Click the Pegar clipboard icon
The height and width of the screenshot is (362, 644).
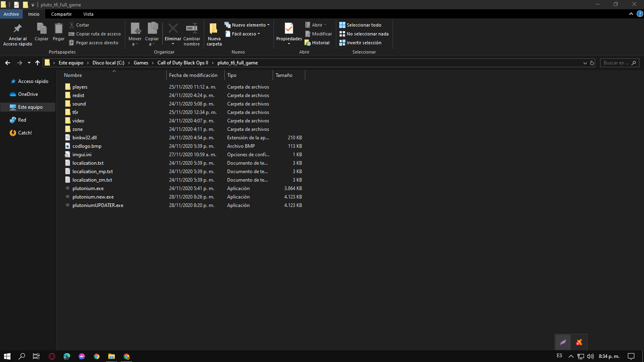point(58,29)
